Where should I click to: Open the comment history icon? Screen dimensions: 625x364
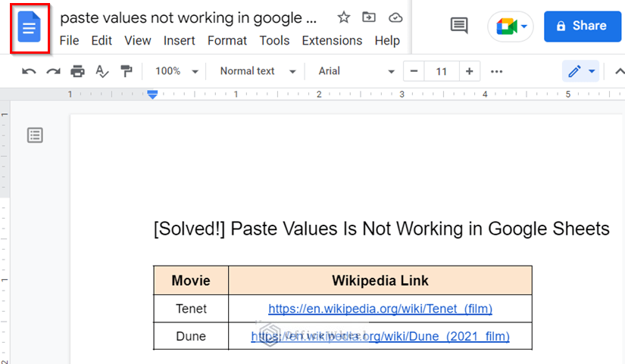click(x=458, y=26)
